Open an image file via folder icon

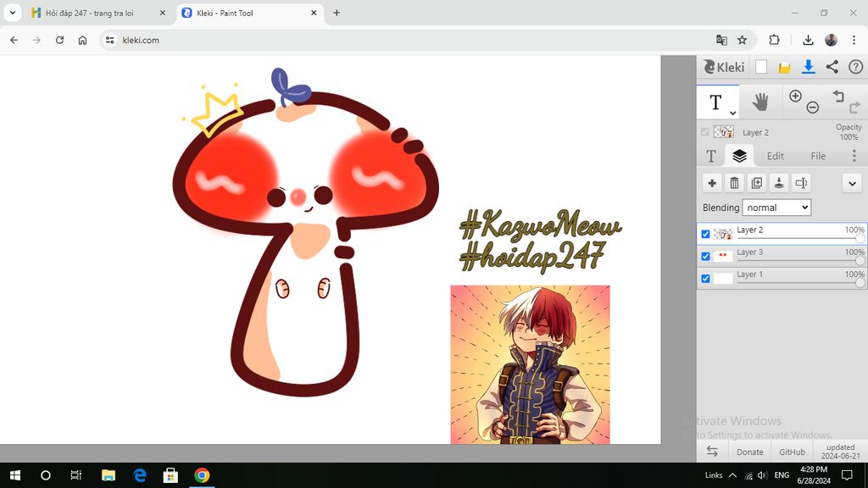point(784,68)
